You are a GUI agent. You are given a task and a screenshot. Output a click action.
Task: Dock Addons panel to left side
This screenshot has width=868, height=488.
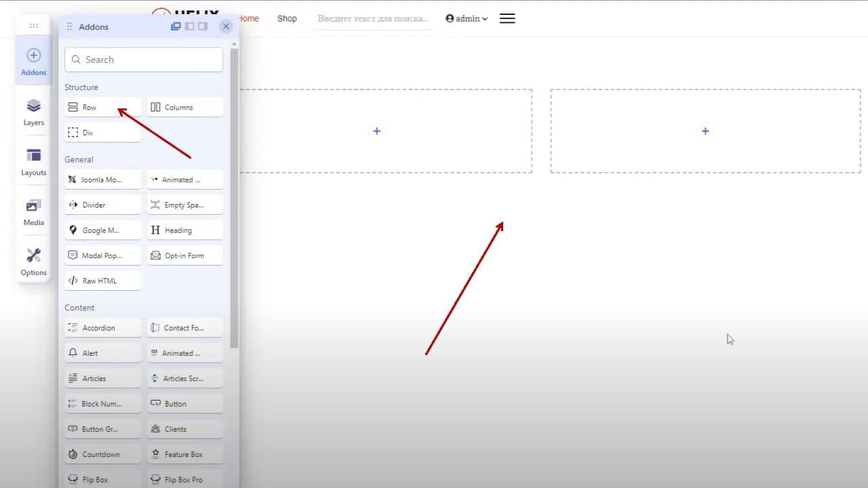189,26
